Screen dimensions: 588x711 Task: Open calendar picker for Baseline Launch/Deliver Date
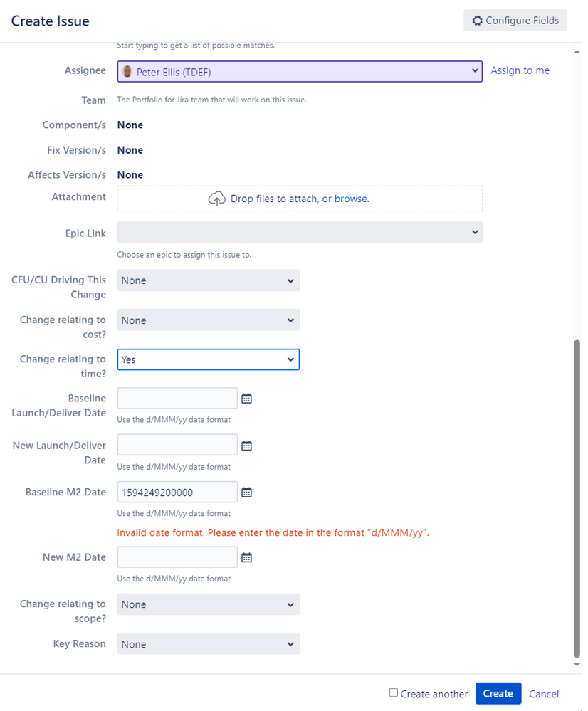point(246,399)
